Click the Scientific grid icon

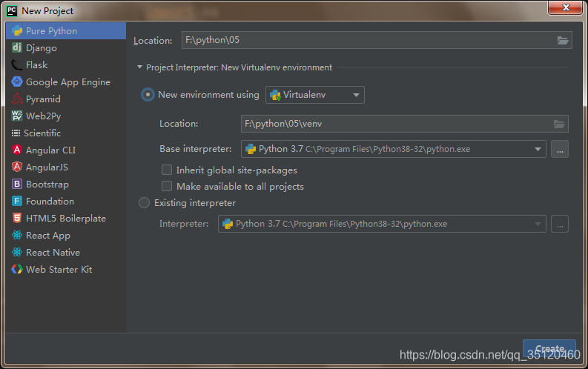16,133
